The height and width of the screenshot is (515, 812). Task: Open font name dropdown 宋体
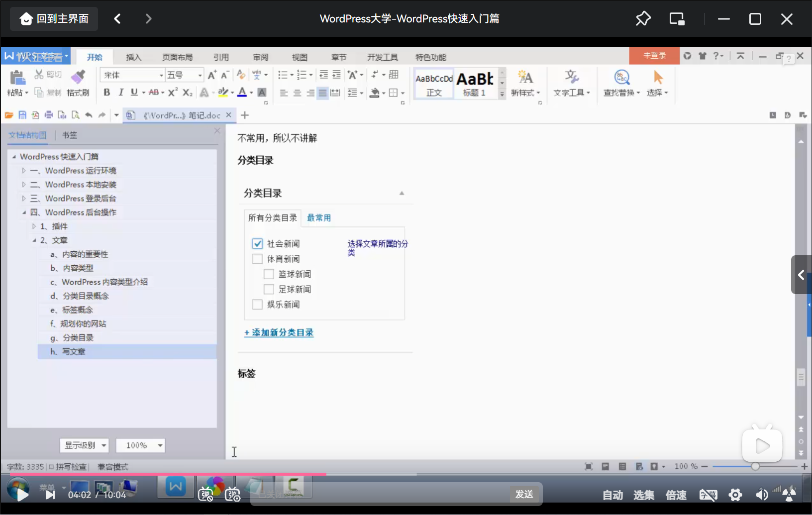[x=161, y=75]
